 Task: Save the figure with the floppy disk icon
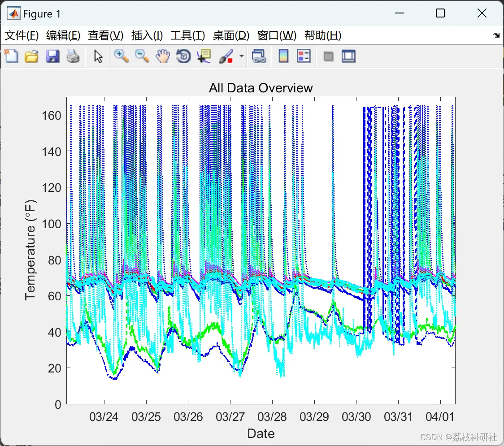(52, 56)
